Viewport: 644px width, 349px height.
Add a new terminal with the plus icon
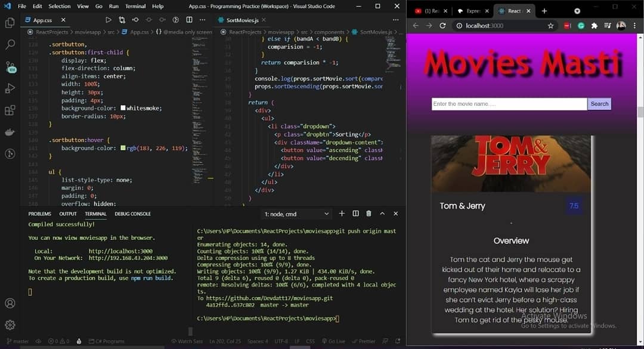pyautogui.click(x=342, y=214)
